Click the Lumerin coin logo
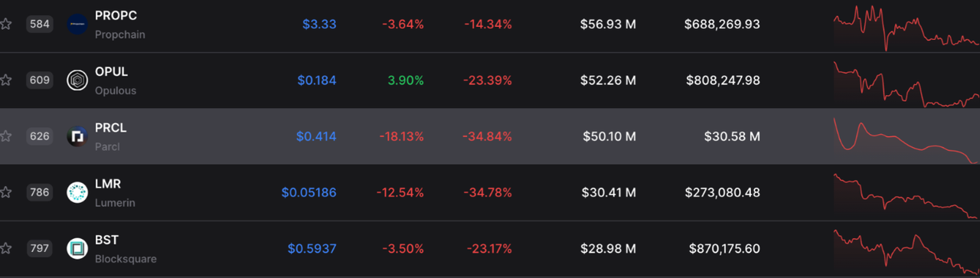This screenshot has height=278, width=980. pyautogui.click(x=77, y=193)
